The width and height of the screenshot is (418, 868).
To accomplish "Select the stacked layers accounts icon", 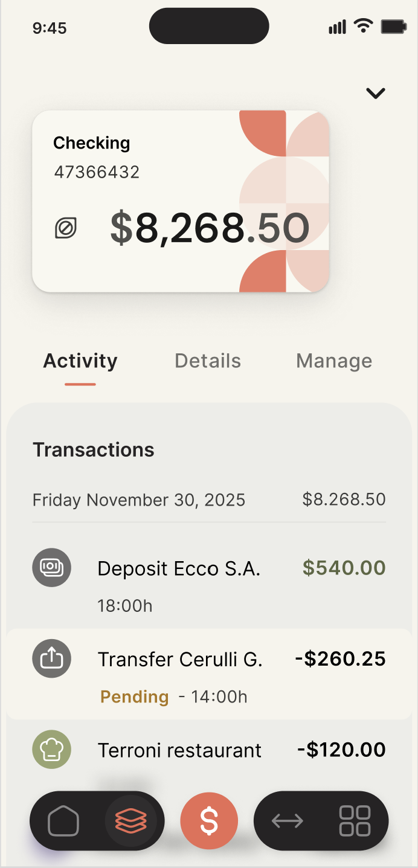I will pos(130,821).
